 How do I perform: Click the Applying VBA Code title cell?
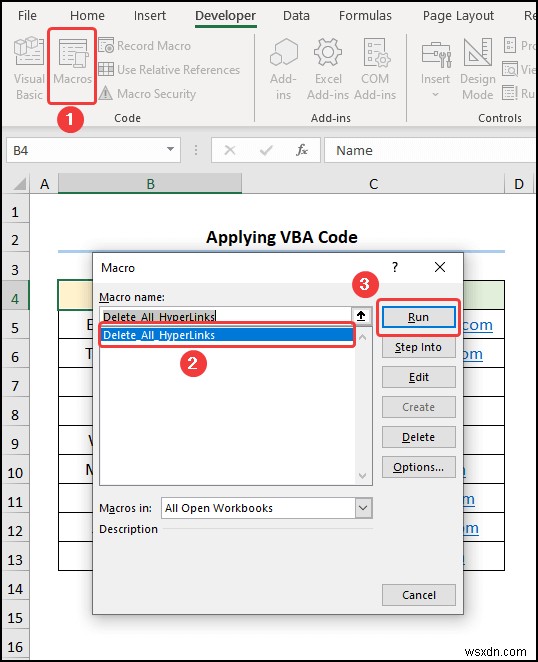[281, 237]
